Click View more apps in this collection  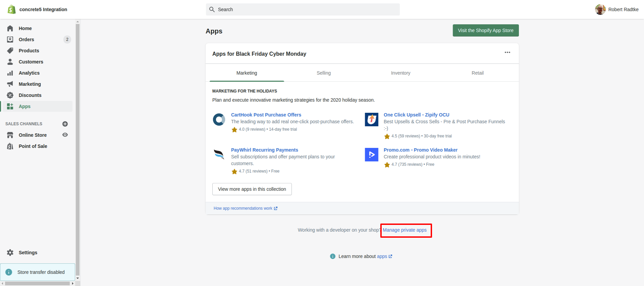[x=252, y=189]
